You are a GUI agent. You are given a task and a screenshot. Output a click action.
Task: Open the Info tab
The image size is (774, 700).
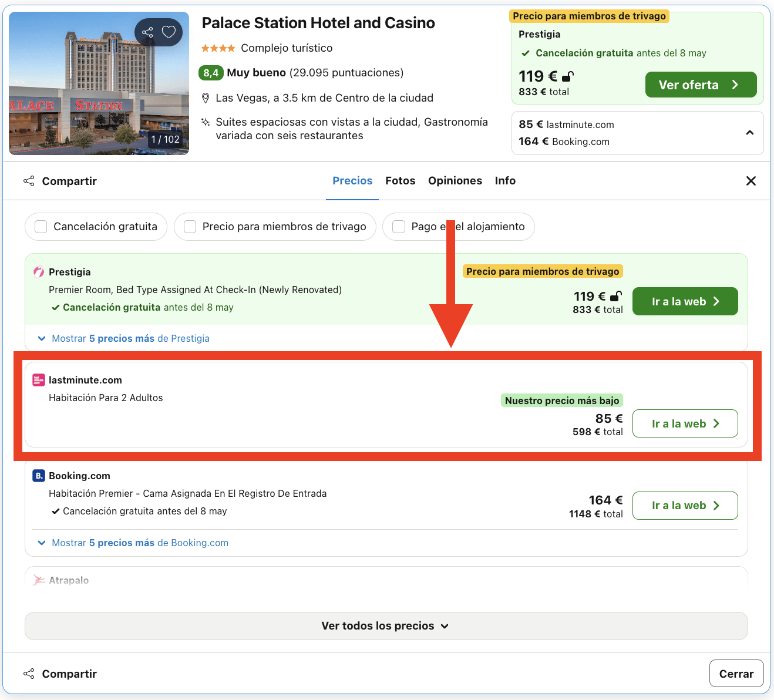(505, 181)
